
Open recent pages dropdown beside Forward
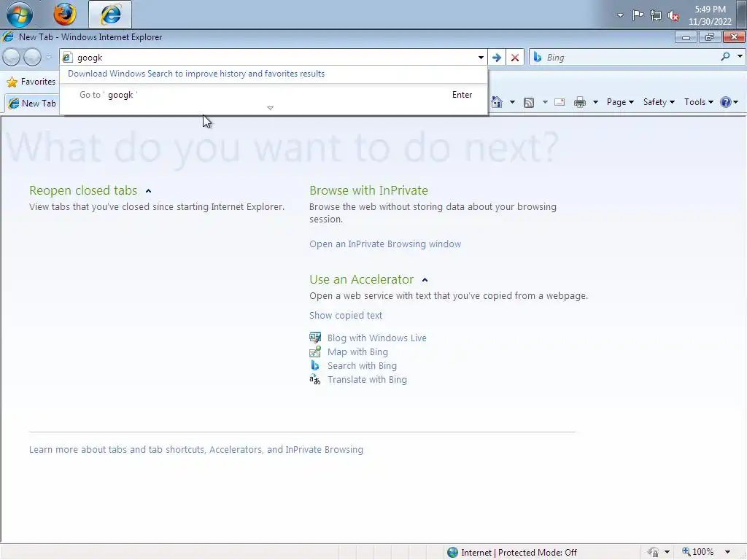click(48, 57)
